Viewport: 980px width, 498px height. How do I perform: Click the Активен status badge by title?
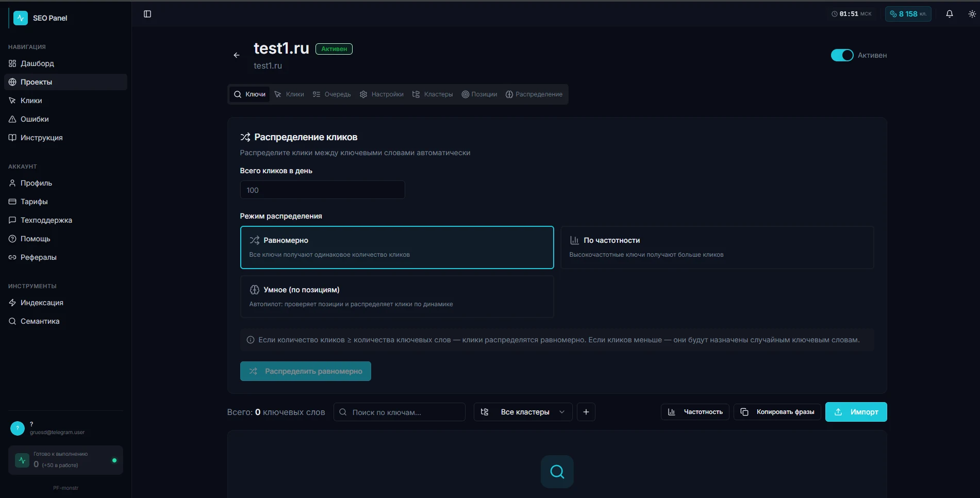[334, 49]
